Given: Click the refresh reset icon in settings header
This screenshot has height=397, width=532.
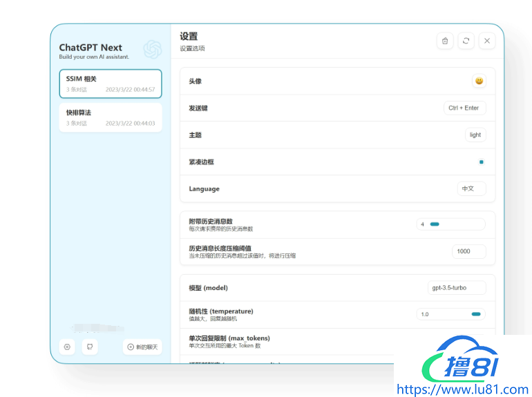Looking at the screenshot, I should click(466, 41).
